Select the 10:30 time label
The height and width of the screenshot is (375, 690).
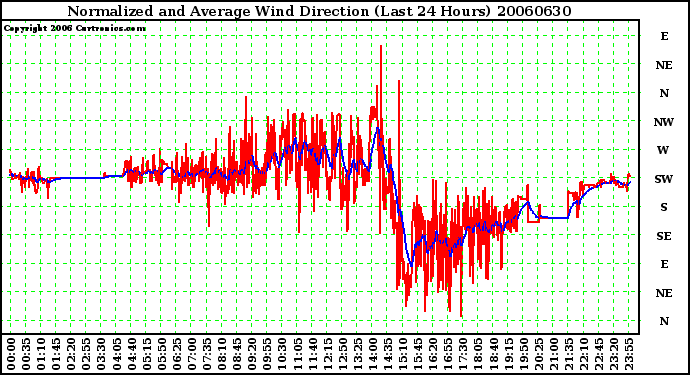point(282,354)
